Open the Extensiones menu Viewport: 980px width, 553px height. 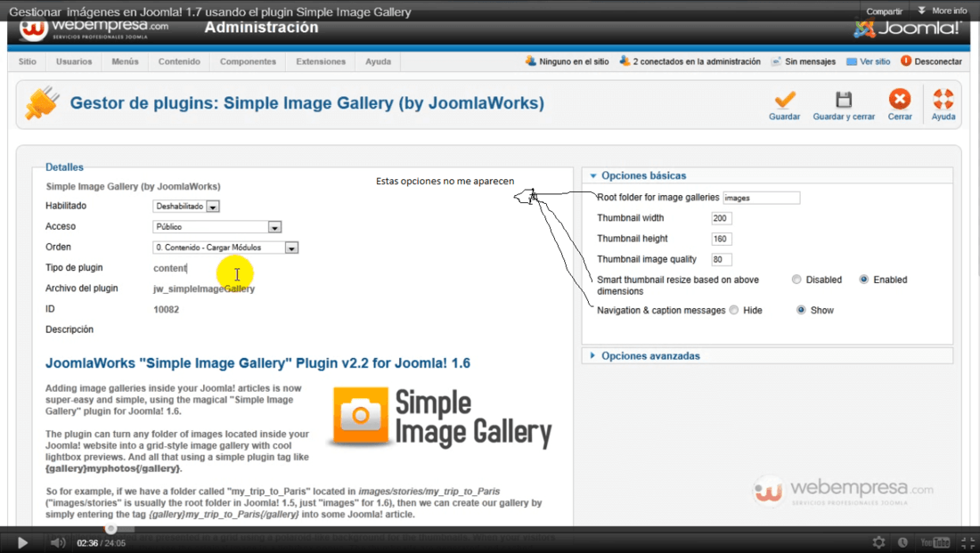pyautogui.click(x=321, y=61)
